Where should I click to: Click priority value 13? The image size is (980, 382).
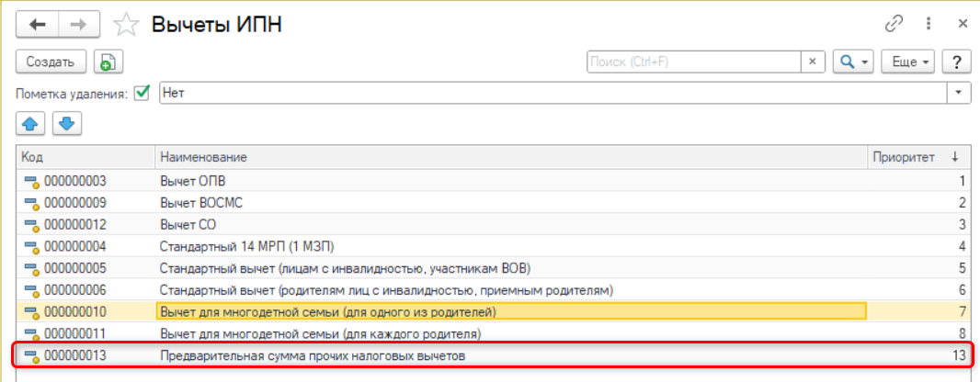[x=960, y=355]
